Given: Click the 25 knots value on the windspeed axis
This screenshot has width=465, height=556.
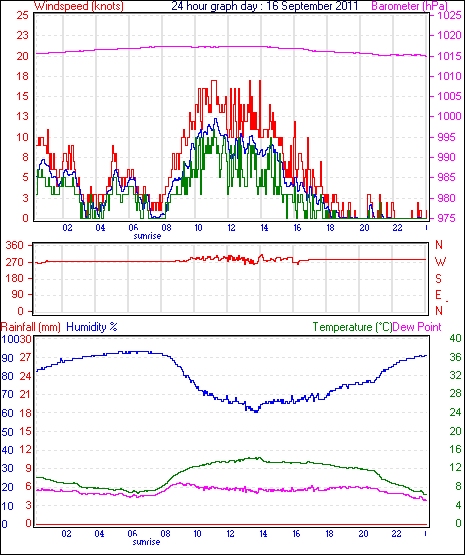Looking at the screenshot, I should click(22, 16).
